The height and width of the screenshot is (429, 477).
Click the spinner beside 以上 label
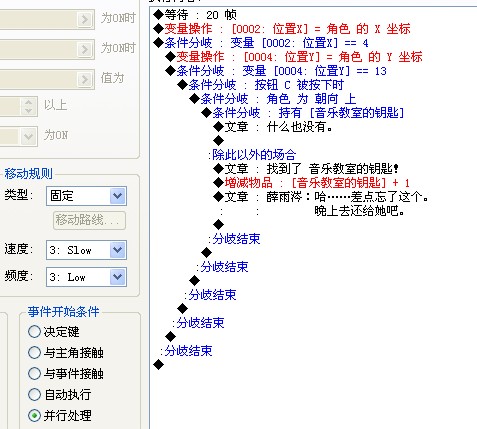[x=29, y=106]
